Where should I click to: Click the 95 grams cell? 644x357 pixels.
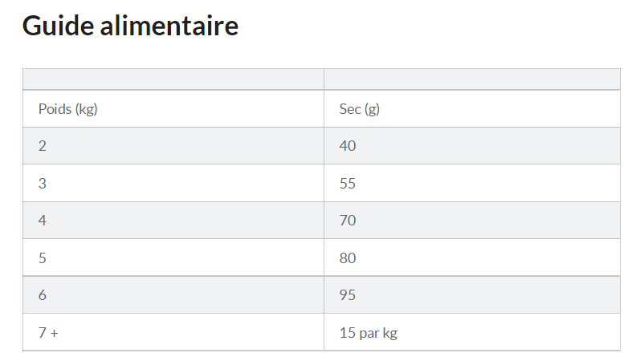pyautogui.click(x=348, y=295)
